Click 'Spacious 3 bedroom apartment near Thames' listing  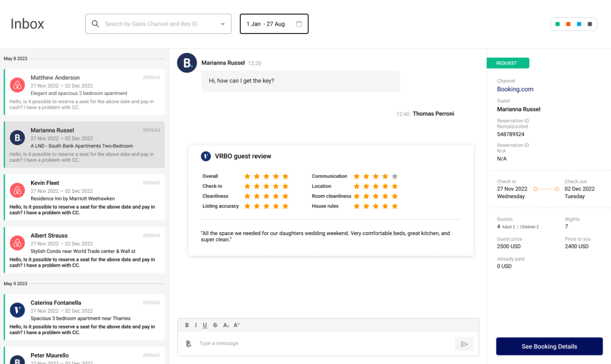pos(81,319)
